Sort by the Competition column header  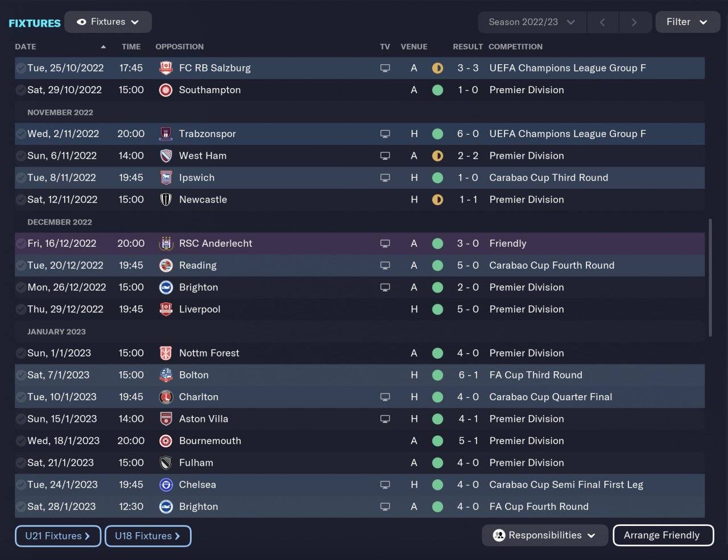[515, 47]
